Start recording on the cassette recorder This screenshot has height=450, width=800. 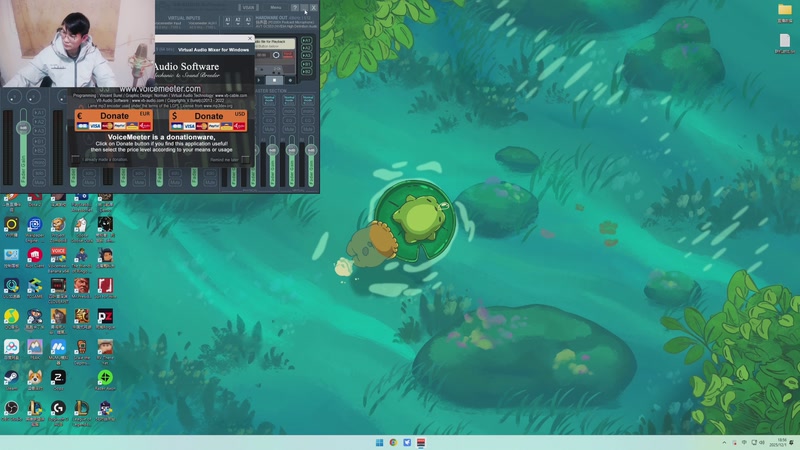[x=290, y=80]
